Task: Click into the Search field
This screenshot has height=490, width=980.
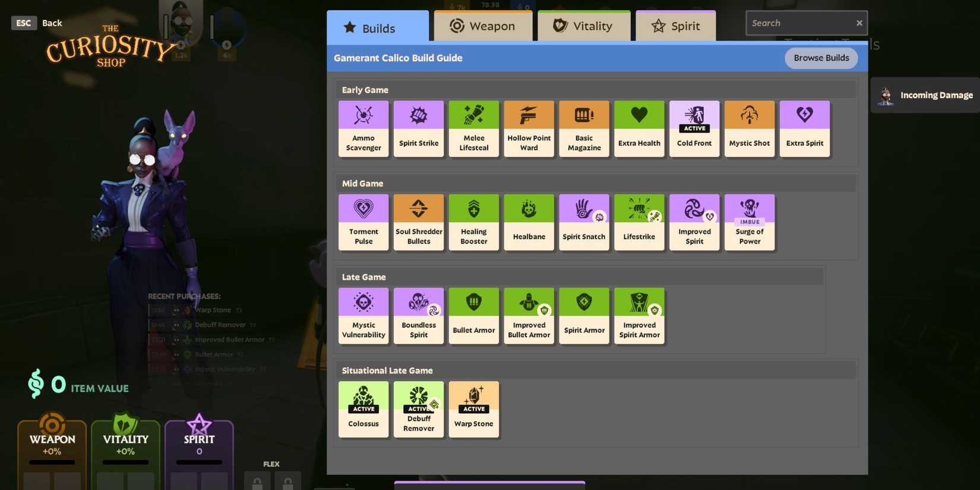Action: pyautogui.click(x=799, y=23)
